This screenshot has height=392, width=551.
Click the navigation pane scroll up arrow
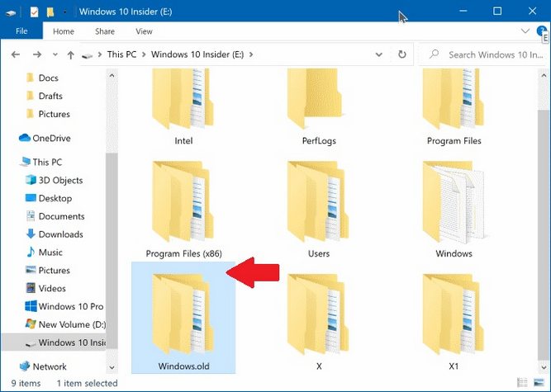[x=112, y=75]
